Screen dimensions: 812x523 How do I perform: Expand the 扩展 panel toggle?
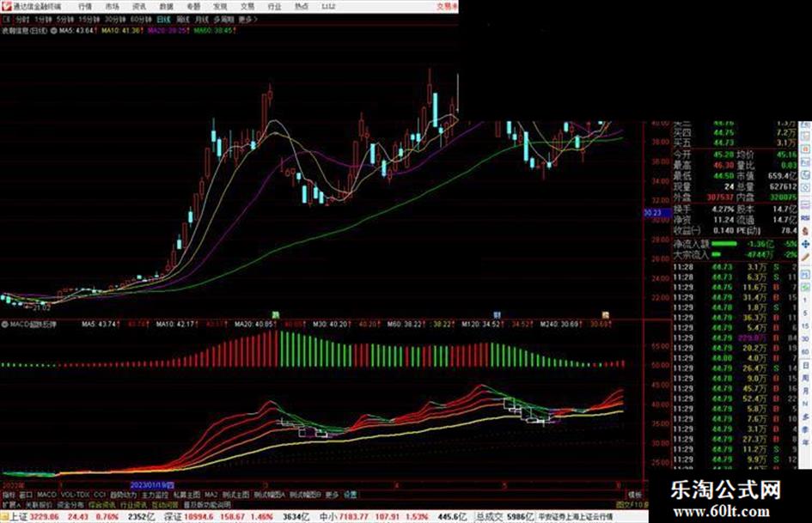coord(11,504)
